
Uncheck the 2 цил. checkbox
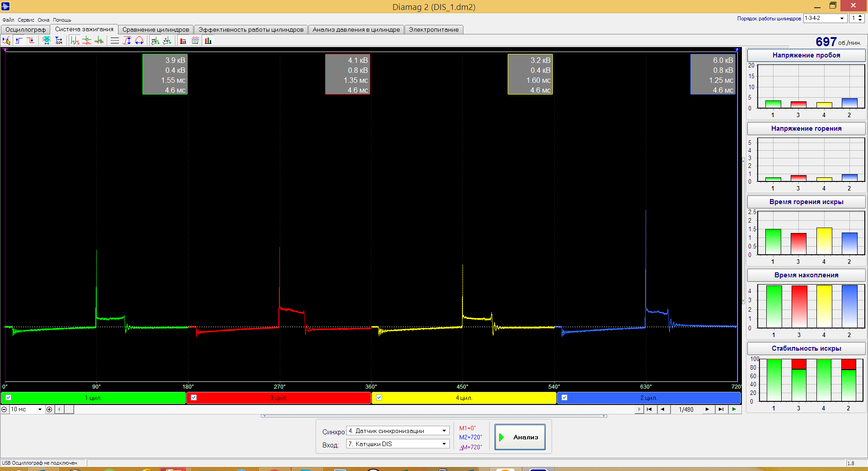coord(564,398)
